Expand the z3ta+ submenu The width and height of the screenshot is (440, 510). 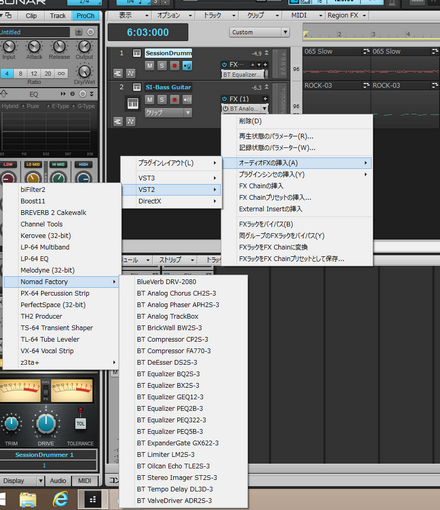[x=68, y=362]
